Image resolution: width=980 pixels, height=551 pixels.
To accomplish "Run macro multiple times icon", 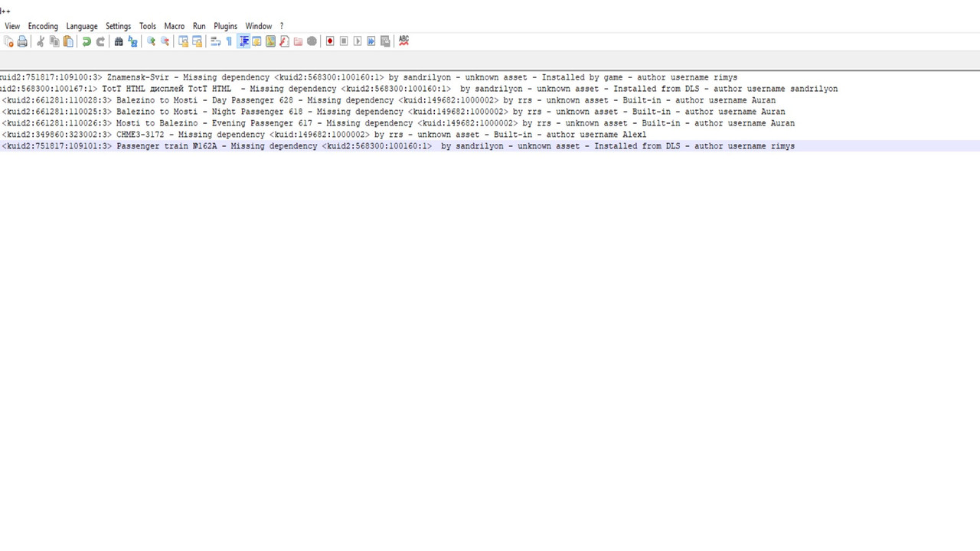I will click(371, 41).
